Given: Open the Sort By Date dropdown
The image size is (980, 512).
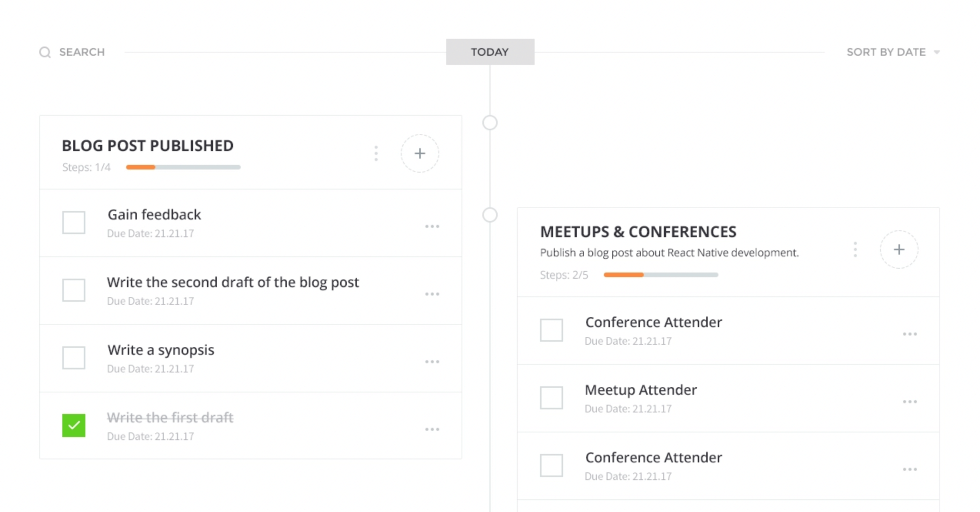Looking at the screenshot, I should (x=893, y=52).
